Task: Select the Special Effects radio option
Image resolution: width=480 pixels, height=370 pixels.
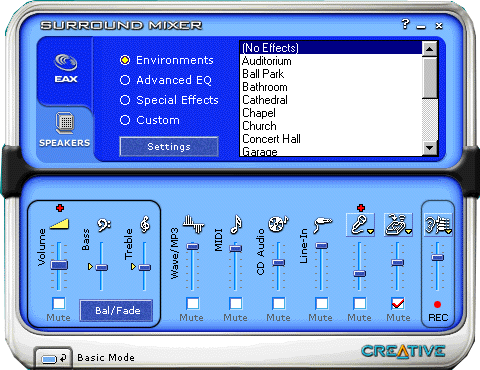Action: 125,100
